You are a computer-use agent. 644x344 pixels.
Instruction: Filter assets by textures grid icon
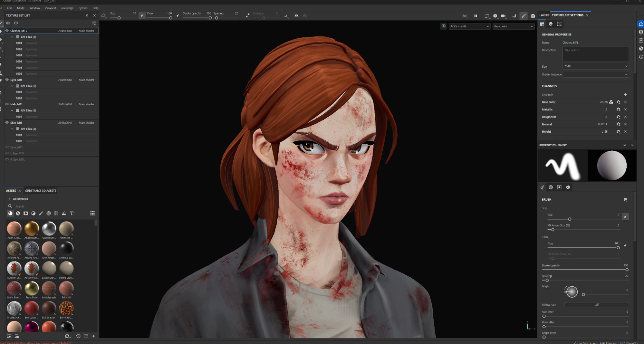[x=56, y=213]
